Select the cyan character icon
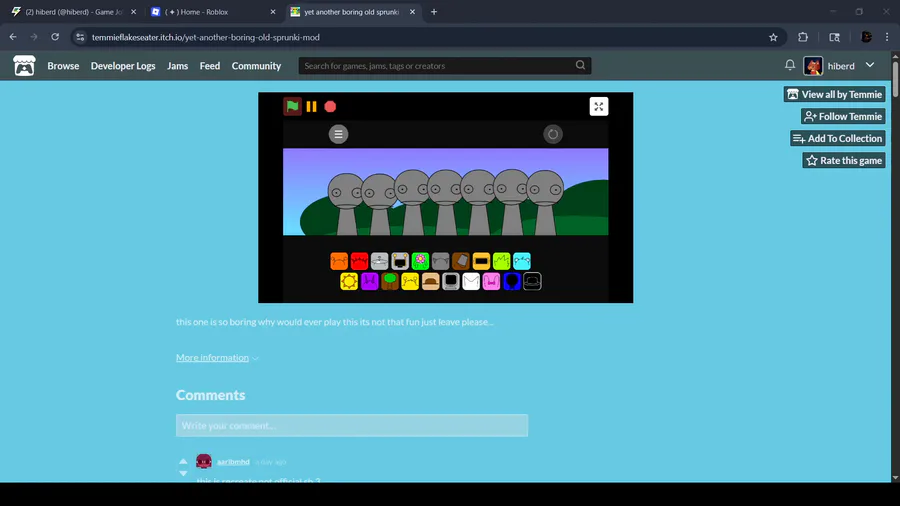This screenshot has height=506, width=900. tap(522, 261)
